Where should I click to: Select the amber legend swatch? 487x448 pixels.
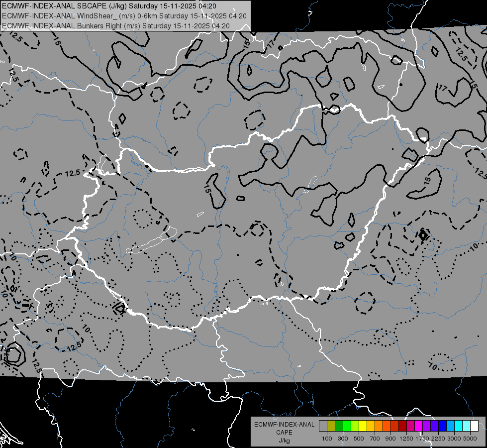[x=371, y=426]
